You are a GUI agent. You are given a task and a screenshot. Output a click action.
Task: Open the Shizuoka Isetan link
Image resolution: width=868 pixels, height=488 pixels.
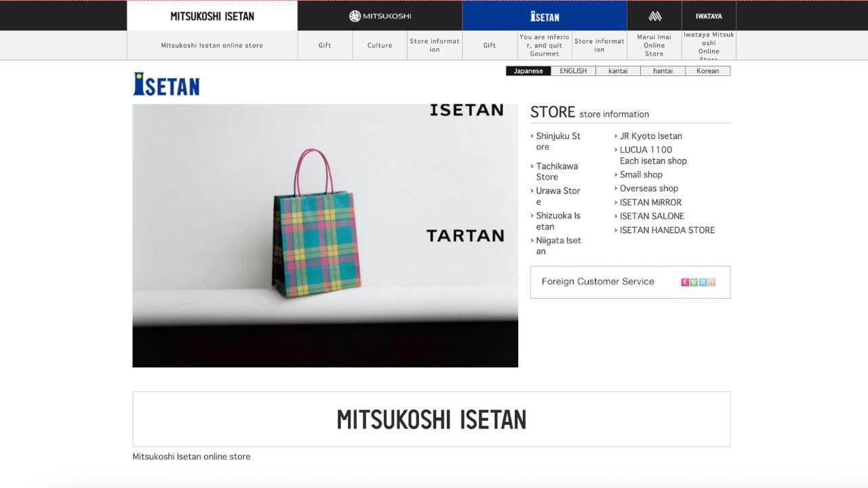pos(557,221)
